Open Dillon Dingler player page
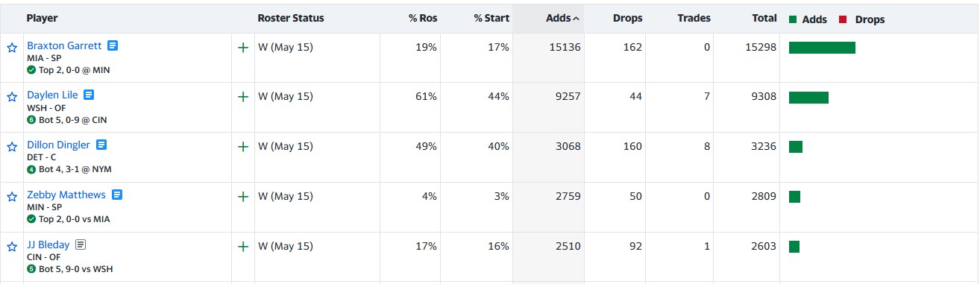Screen dimensions: 980x284 pyautogui.click(x=58, y=145)
